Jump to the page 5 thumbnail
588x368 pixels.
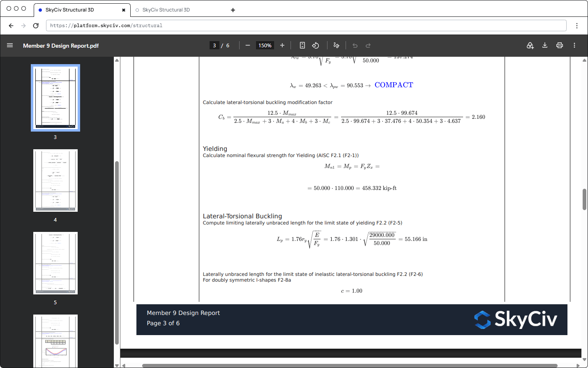(x=55, y=263)
